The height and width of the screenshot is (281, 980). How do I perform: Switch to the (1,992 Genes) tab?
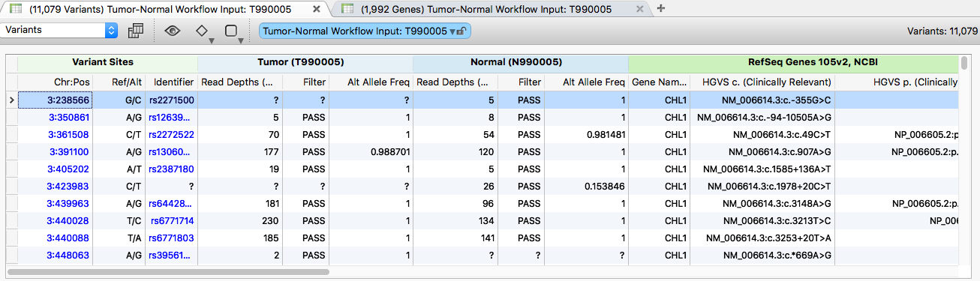[492, 9]
